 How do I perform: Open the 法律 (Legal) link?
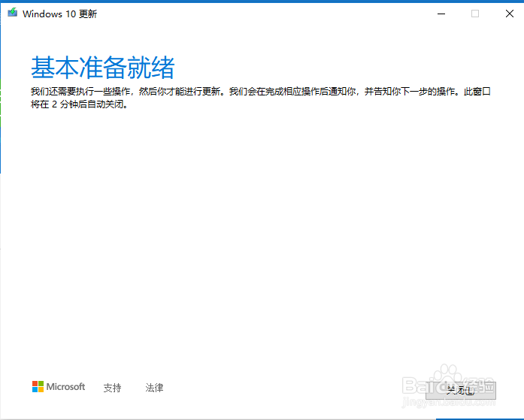tap(154, 388)
